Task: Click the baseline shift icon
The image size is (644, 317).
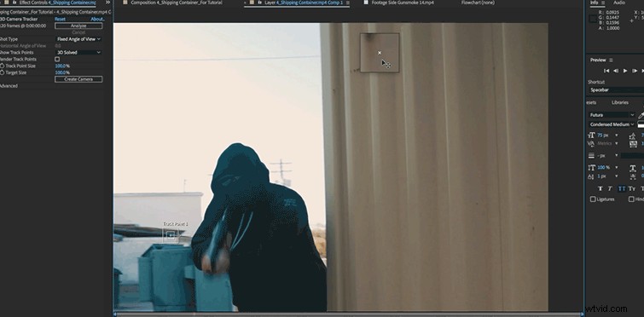Action: coord(591,176)
